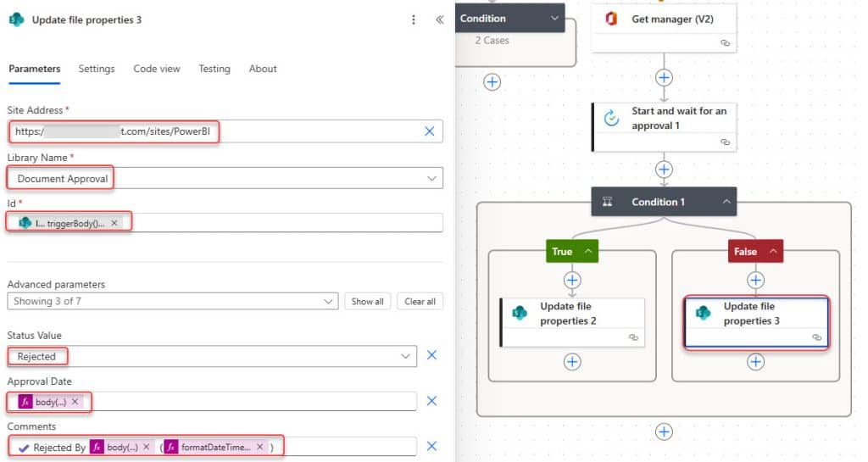Clear the Site Address field value
The image size is (868, 462).
(429, 131)
